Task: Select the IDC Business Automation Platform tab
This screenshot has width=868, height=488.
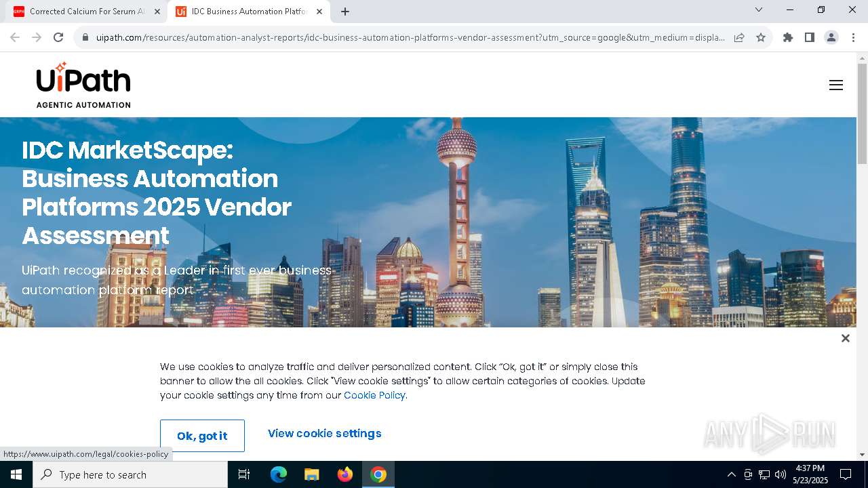Action: [x=248, y=12]
